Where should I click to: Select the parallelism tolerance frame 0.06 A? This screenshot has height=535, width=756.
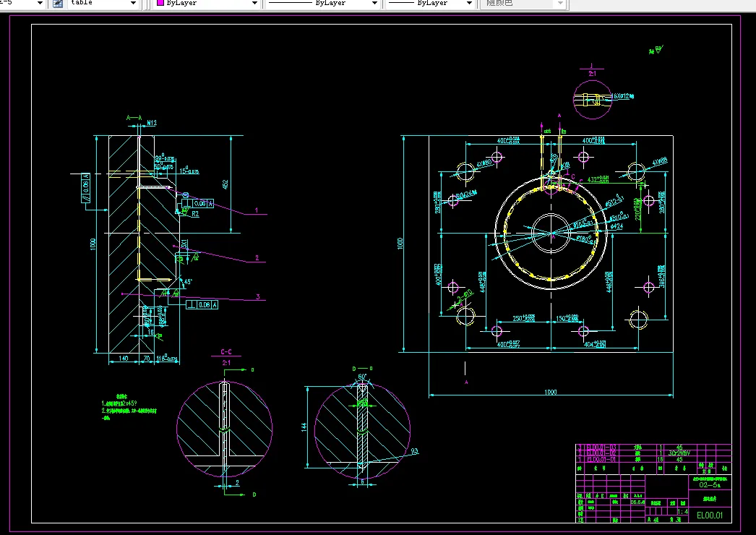(86, 188)
